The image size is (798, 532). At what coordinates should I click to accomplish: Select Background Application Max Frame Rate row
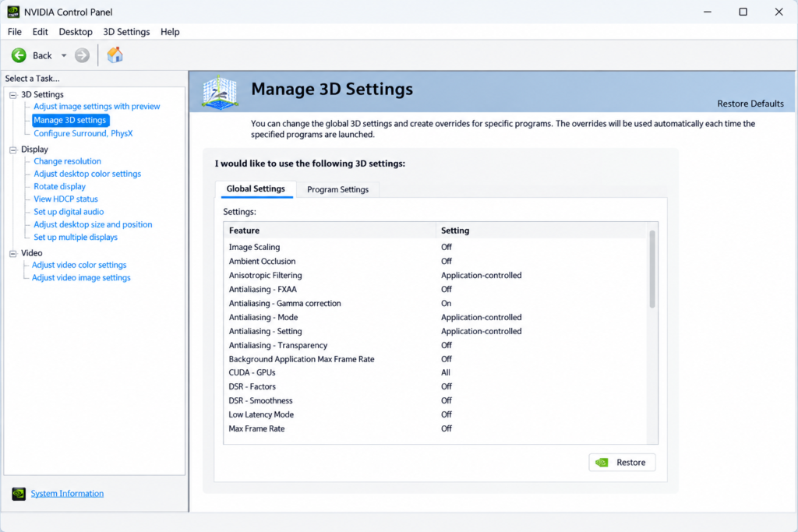point(435,359)
